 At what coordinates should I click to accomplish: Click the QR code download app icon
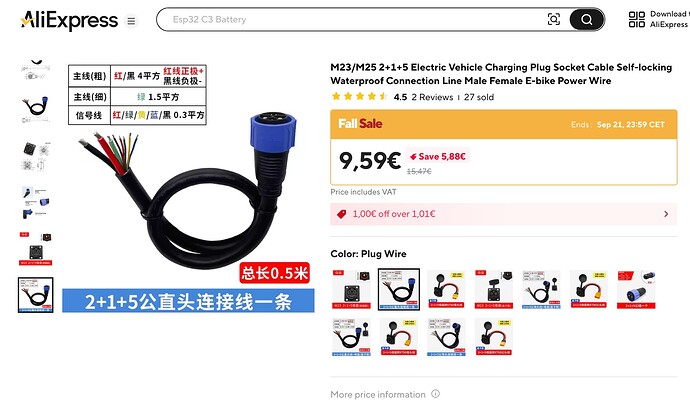point(637,19)
